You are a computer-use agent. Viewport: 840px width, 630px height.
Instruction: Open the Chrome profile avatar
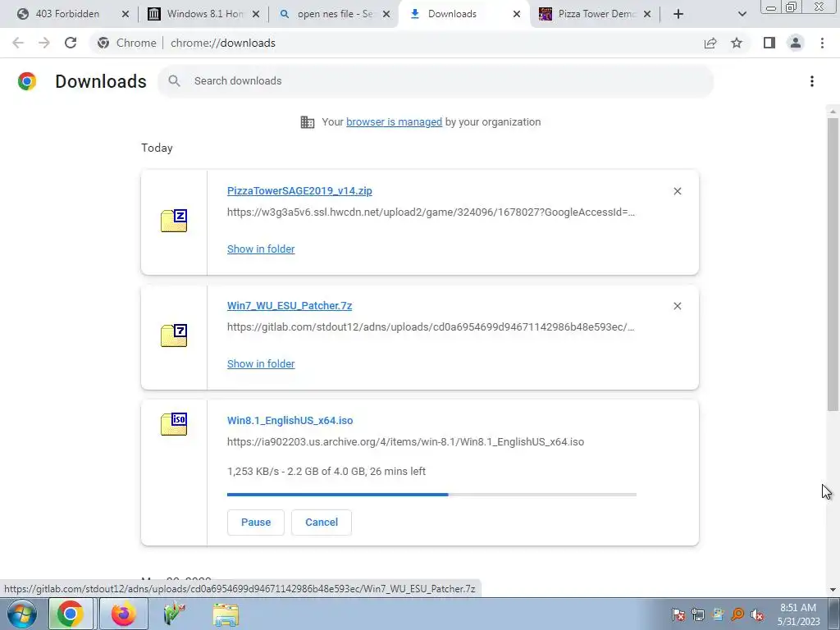click(x=796, y=43)
